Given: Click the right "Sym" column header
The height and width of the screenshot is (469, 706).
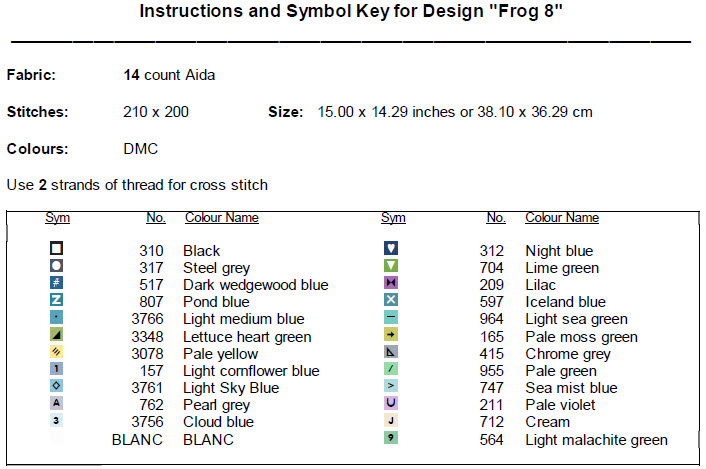Looking at the screenshot, I should click(x=393, y=217).
